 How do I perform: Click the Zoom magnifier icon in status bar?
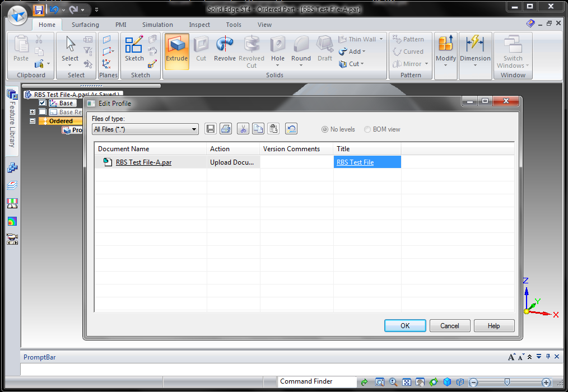pos(393,382)
